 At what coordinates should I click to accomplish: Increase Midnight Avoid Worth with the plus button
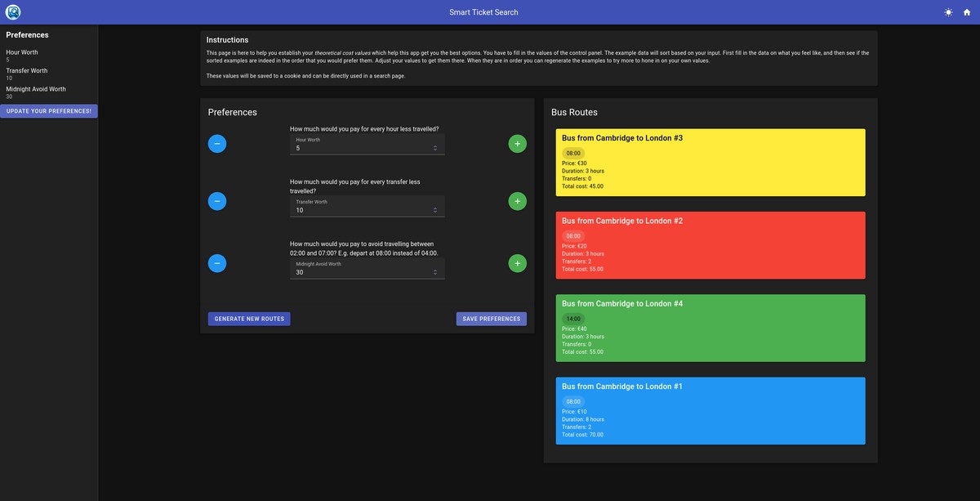517,263
